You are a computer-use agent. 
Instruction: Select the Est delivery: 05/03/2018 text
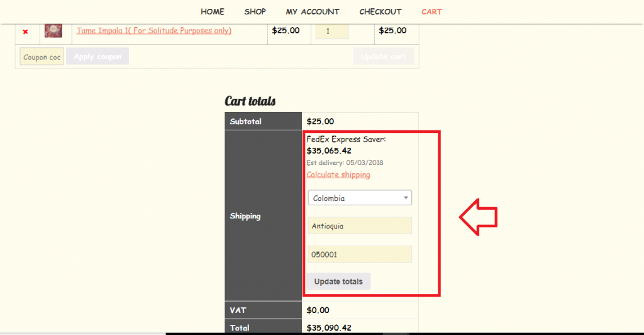[x=345, y=162]
